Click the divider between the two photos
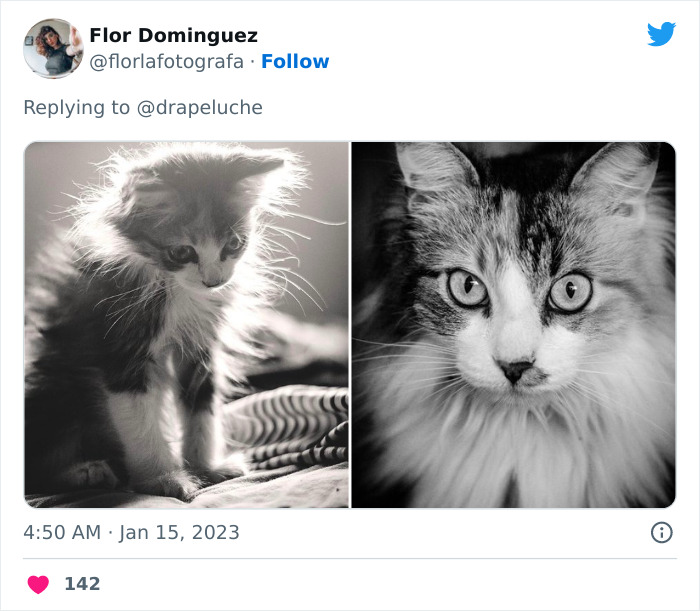 [x=350, y=325]
